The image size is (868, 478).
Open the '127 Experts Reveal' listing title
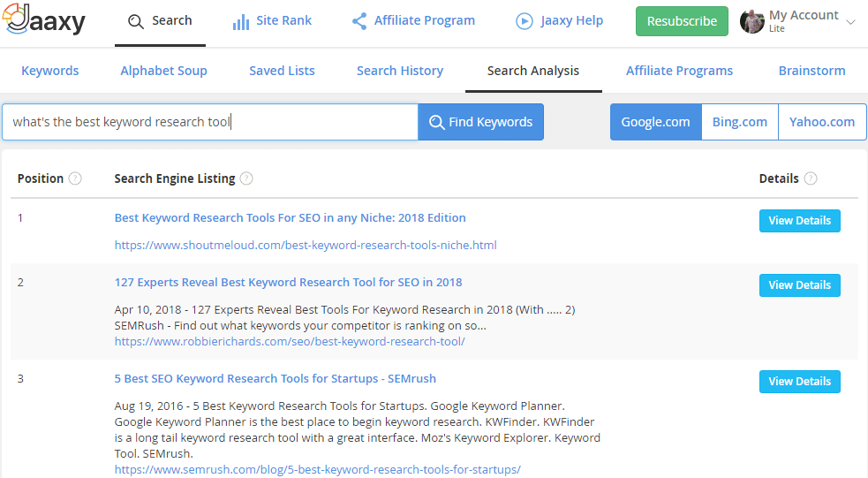pyautogui.click(x=288, y=282)
